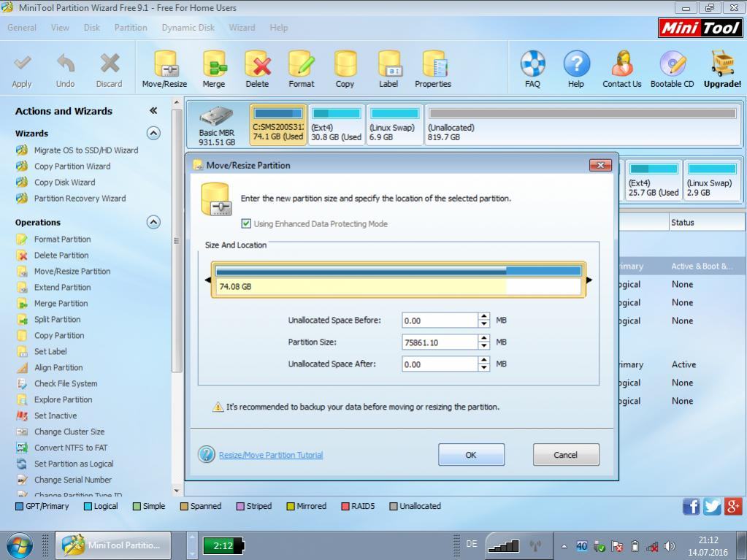Select the Move/Resize toolbar icon
747x560 pixels.
pyautogui.click(x=165, y=64)
